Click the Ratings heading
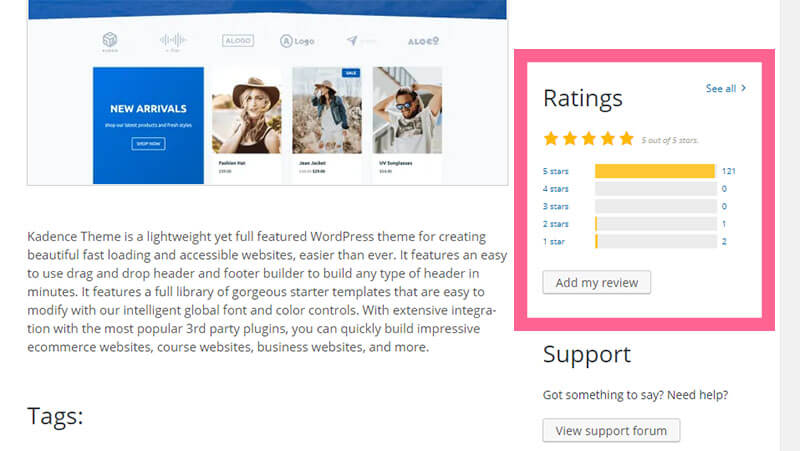Screen dimensions: 800x451 (x=583, y=98)
